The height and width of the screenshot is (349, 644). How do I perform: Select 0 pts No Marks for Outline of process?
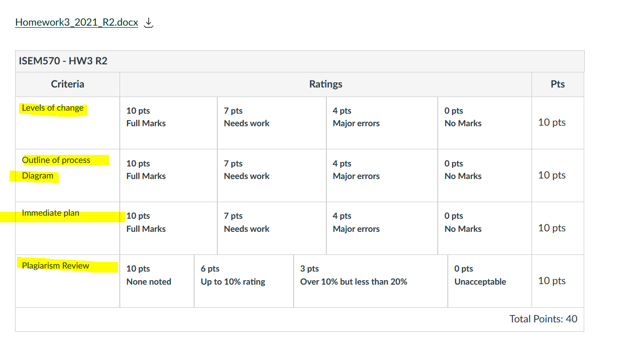pos(485,176)
